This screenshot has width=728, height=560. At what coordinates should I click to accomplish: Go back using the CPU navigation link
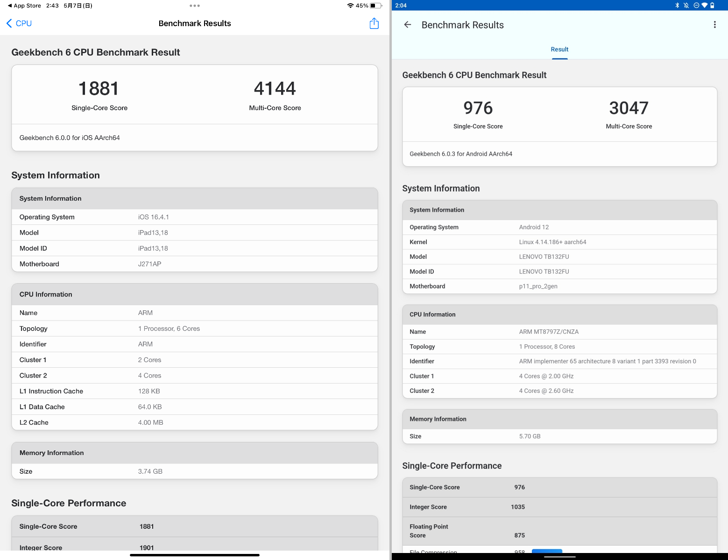coord(19,23)
